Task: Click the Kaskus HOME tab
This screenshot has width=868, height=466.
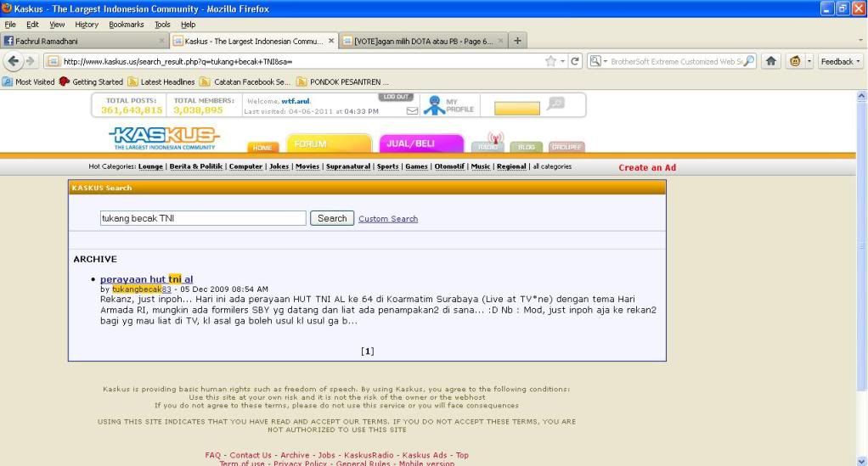Action: click(262, 147)
